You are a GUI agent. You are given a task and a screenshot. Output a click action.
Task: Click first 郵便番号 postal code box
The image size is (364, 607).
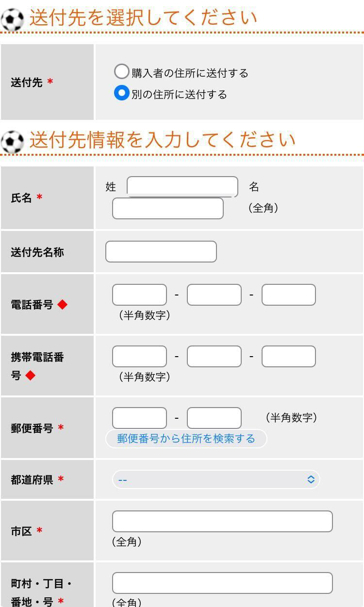[x=139, y=418]
